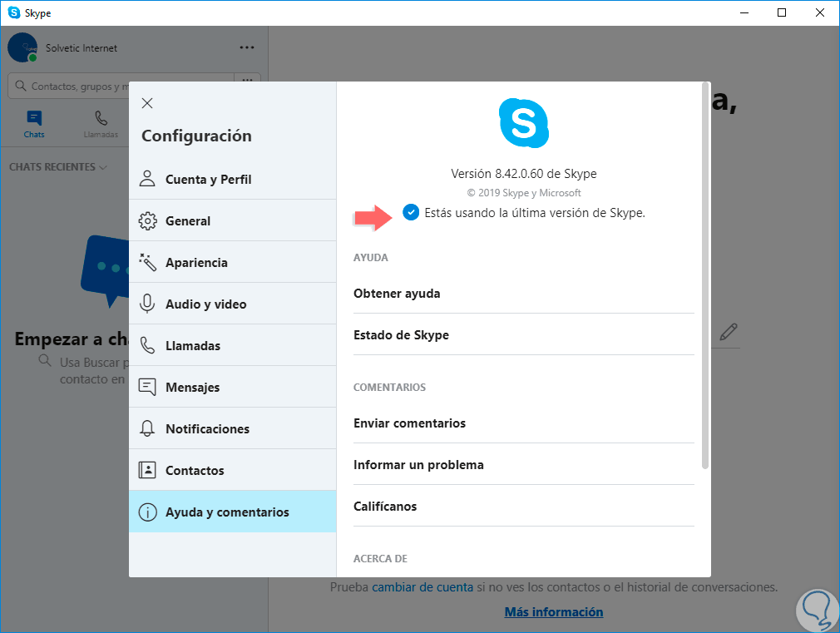Open Notificaciones settings
This screenshot has width=840, height=633.
(233, 428)
